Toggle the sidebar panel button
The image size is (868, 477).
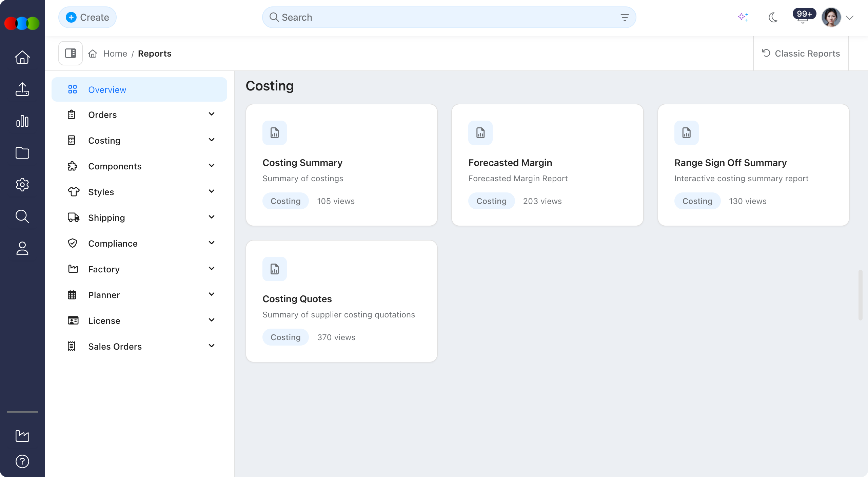tap(71, 53)
